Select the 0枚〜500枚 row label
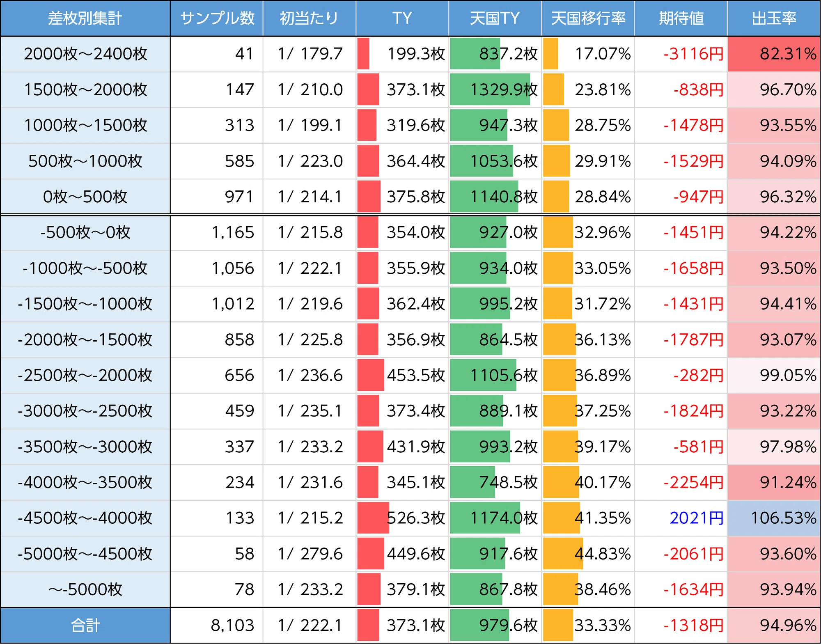Image resolution: width=821 pixels, height=644 pixels. coord(85,197)
